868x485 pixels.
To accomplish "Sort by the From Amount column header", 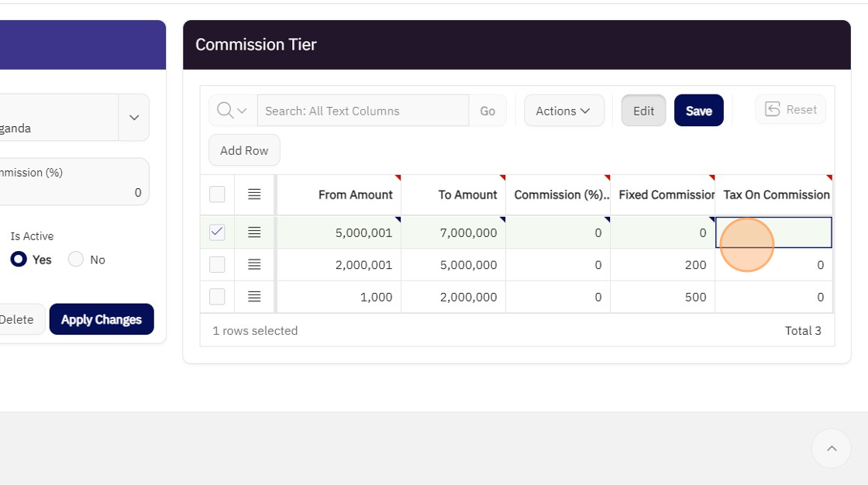I will click(x=355, y=194).
